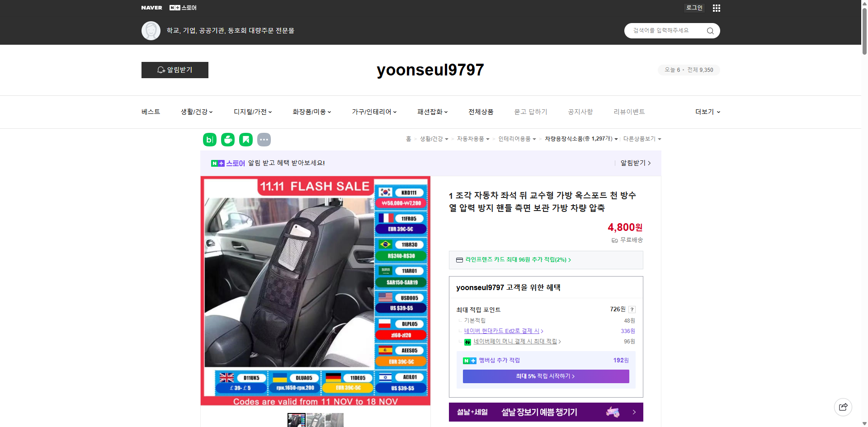Expand the 더보기 dropdown
The image size is (868, 427).
coord(707,112)
